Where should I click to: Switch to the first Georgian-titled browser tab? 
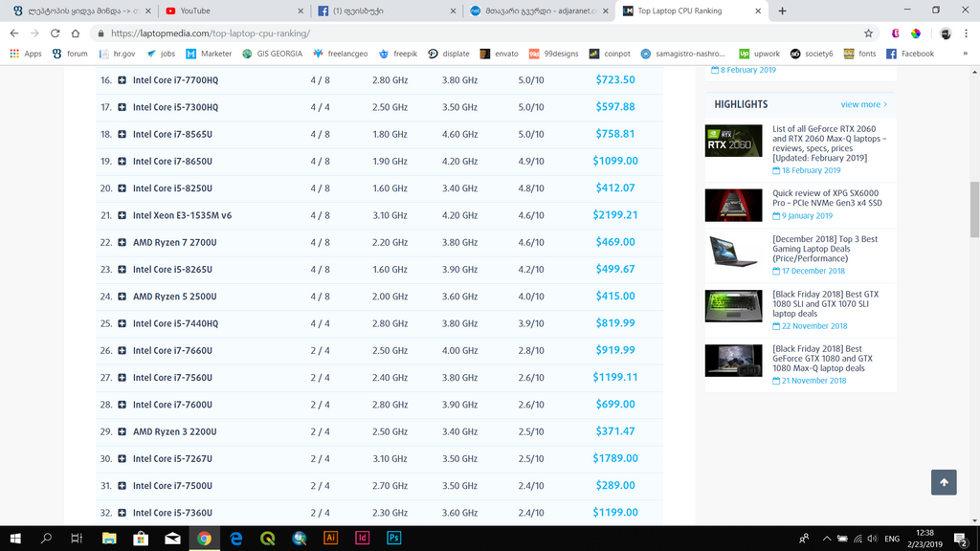pos(81,11)
